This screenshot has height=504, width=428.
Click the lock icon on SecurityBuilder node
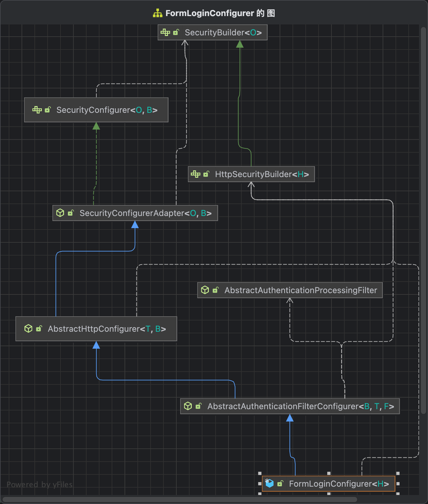[x=176, y=32]
